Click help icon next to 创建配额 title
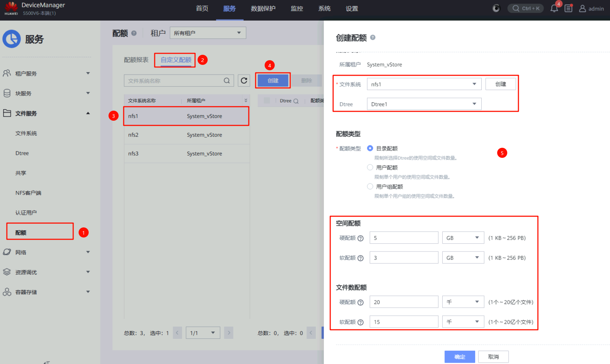The height and width of the screenshot is (364, 610). coord(373,37)
